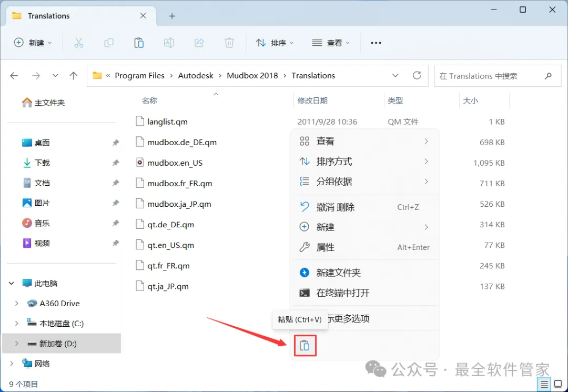This screenshot has height=392, width=568.
Task: Expand 新加卷 (D:) tree node
Action: click(17, 344)
